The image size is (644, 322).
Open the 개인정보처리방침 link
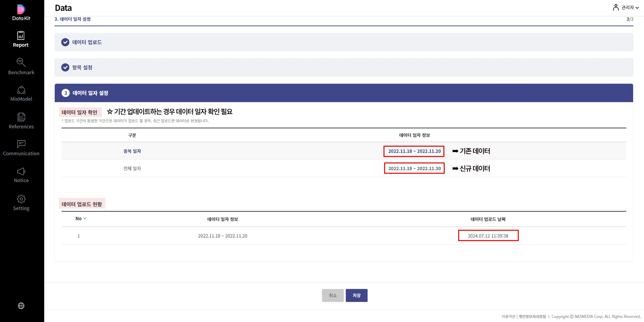click(x=532, y=317)
